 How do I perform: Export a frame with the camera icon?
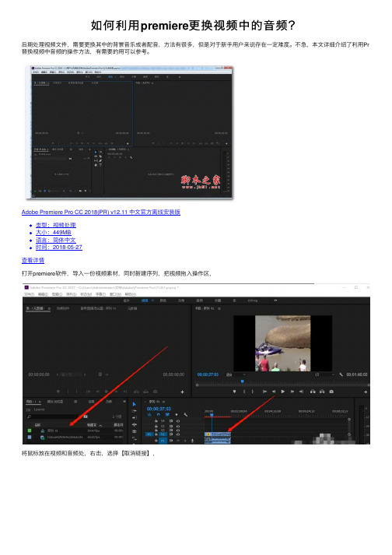331,392
